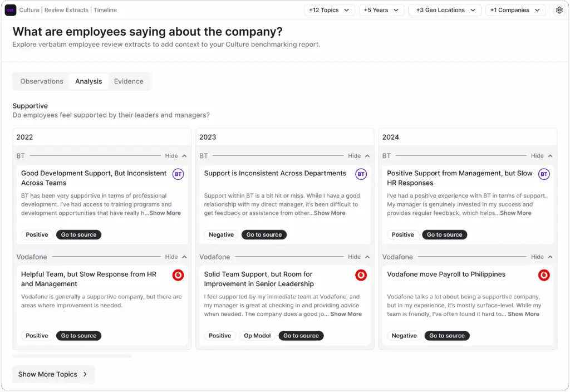
Task: Go to source for Vodafone 2024 review
Action: pyautogui.click(x=447, y=336)
